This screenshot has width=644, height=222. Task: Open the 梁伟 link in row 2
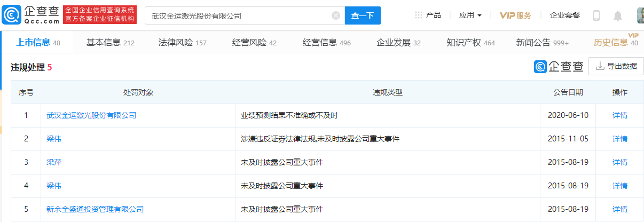(x=54, y=139)
